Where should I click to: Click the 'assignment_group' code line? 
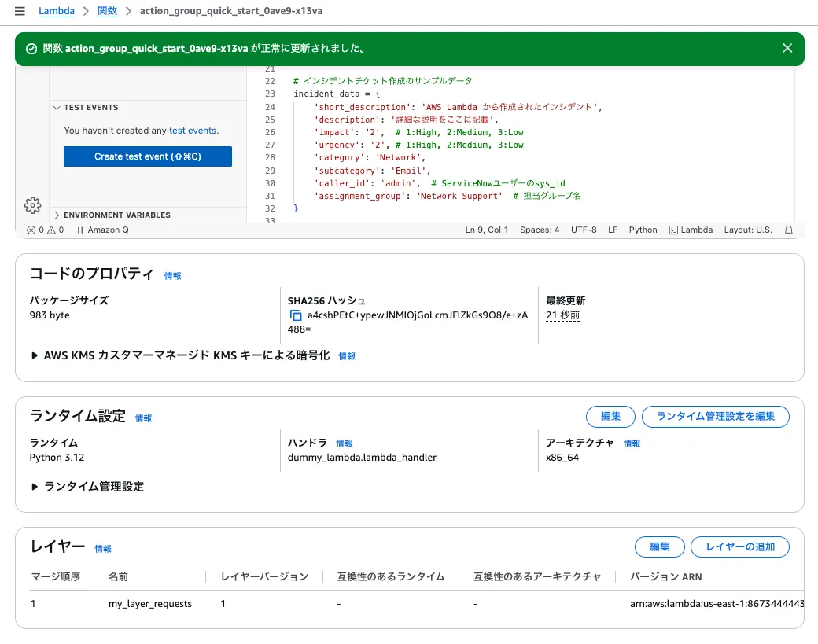tap(448, 196)
